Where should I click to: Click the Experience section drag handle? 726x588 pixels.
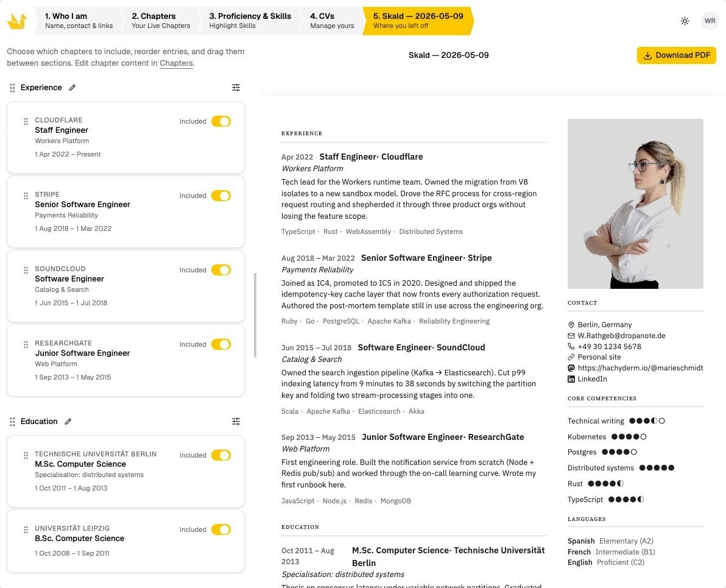click(x=13, y=88)
